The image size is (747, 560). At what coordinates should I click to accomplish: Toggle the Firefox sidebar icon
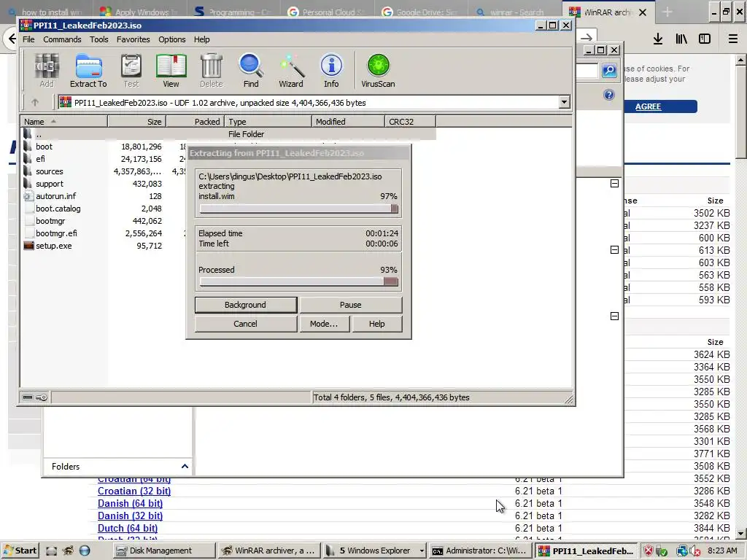point(705,39)
